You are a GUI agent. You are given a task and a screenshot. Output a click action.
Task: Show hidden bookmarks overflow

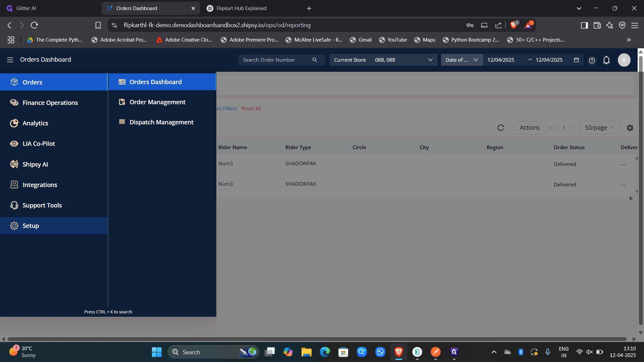tap(629, 40)
